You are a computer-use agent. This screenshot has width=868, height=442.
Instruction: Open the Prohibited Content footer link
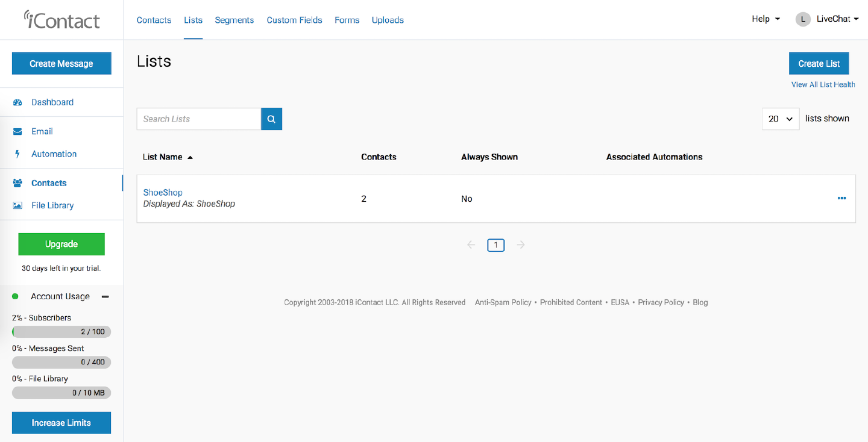point(571,302)
